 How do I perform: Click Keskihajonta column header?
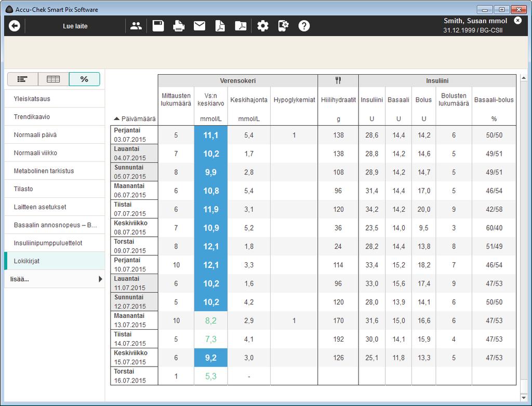pos(249,100)
